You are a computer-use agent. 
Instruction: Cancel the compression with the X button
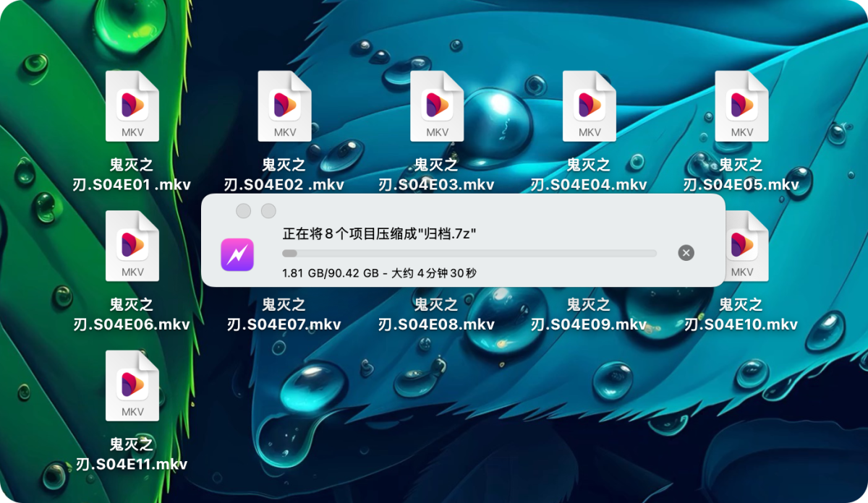pyautogui.click(x=686, y=253)
